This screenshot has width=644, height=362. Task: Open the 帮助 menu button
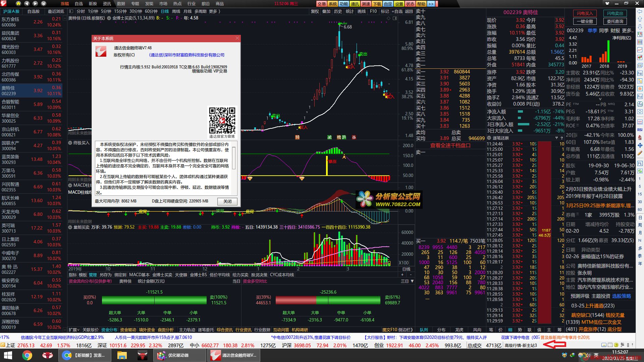(421, 4)
